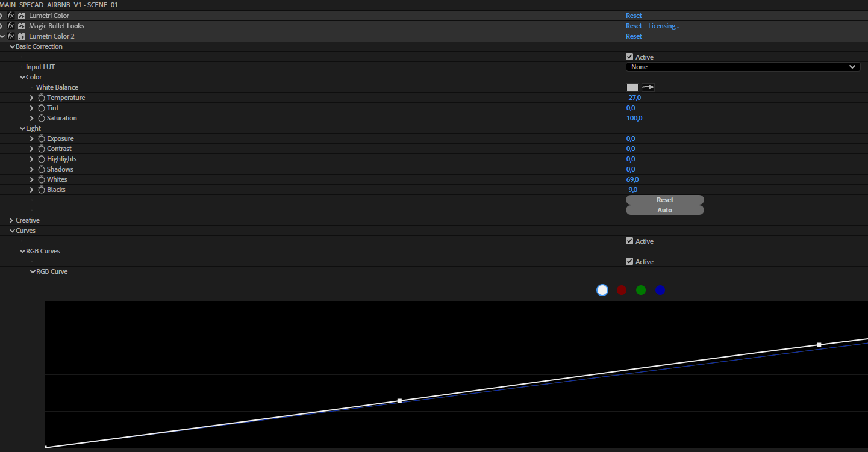Collapse the Lumetri Color 2 effect
Viewport: 868px width, 452px height.
[2, 36]
